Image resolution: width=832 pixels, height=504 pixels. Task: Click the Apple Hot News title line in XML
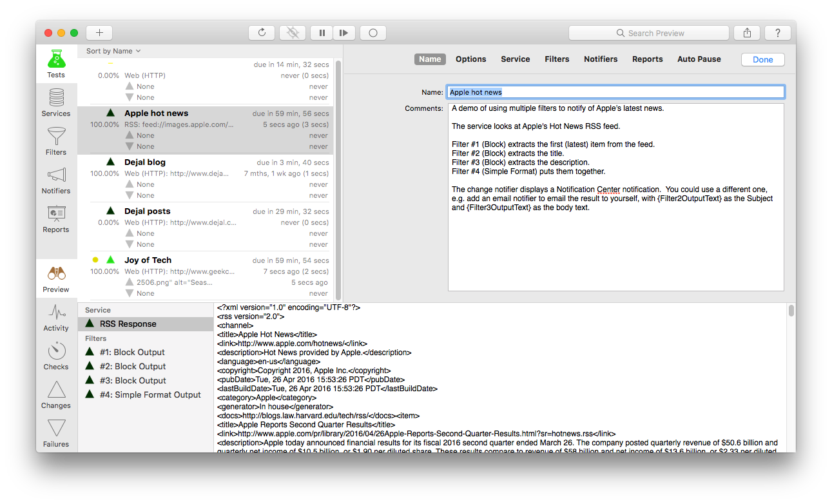[x=267, y=334]
